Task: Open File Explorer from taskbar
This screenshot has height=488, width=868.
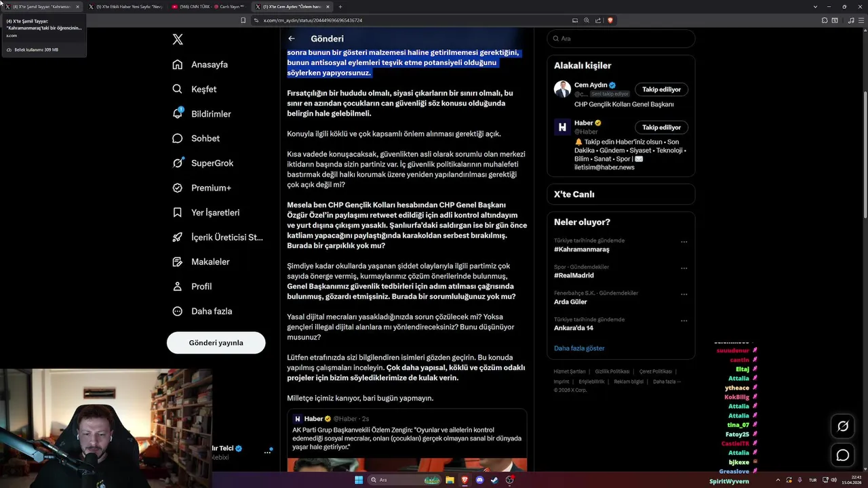Action: (450, 480)
